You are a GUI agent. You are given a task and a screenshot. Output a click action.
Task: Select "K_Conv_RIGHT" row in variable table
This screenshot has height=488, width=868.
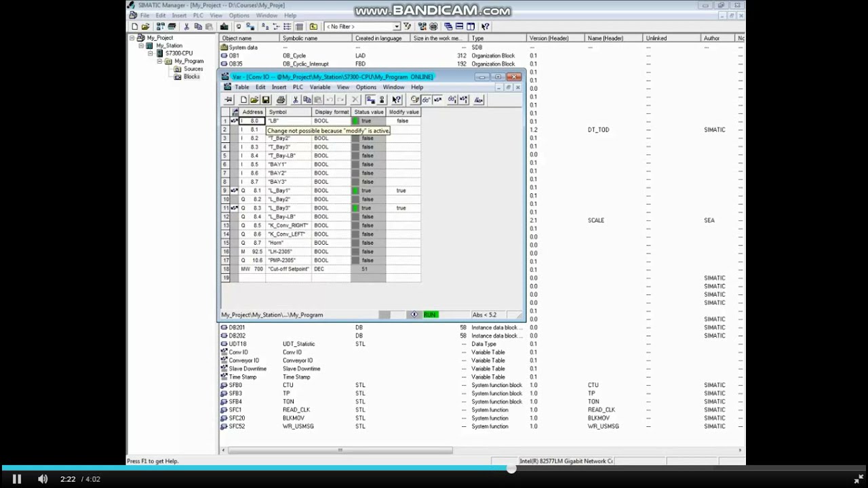[320, 225]
